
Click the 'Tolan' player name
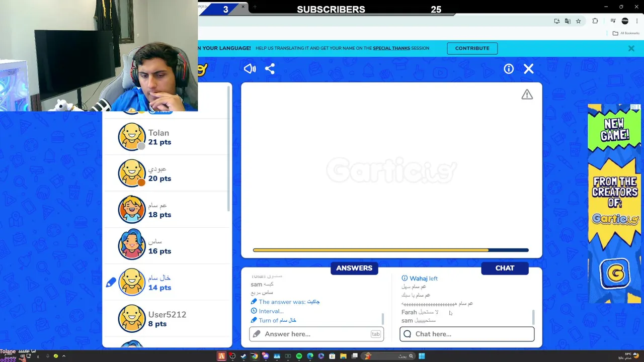(x=158, y=133)
